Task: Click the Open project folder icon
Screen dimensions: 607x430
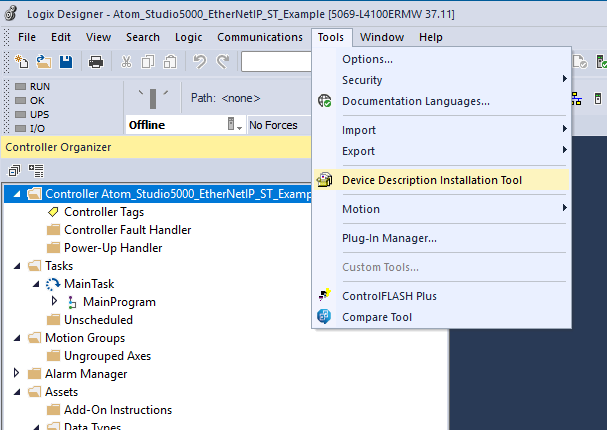Action: 43,62
